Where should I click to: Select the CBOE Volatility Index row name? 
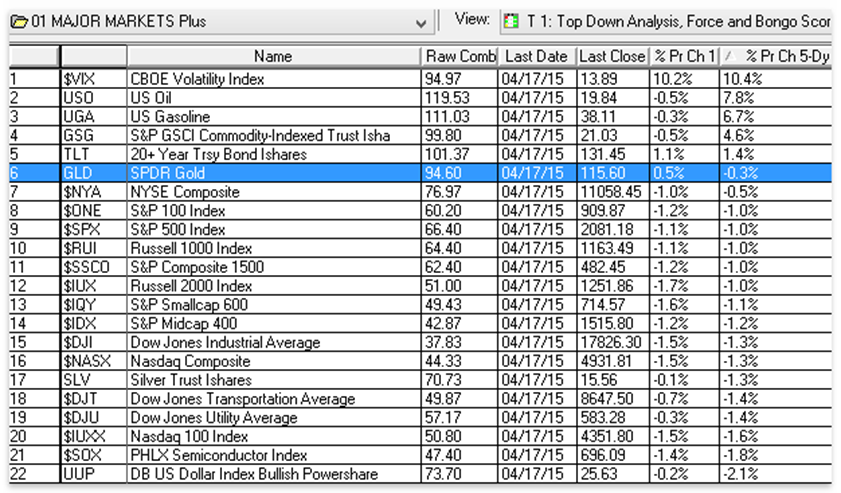(274, 79)
